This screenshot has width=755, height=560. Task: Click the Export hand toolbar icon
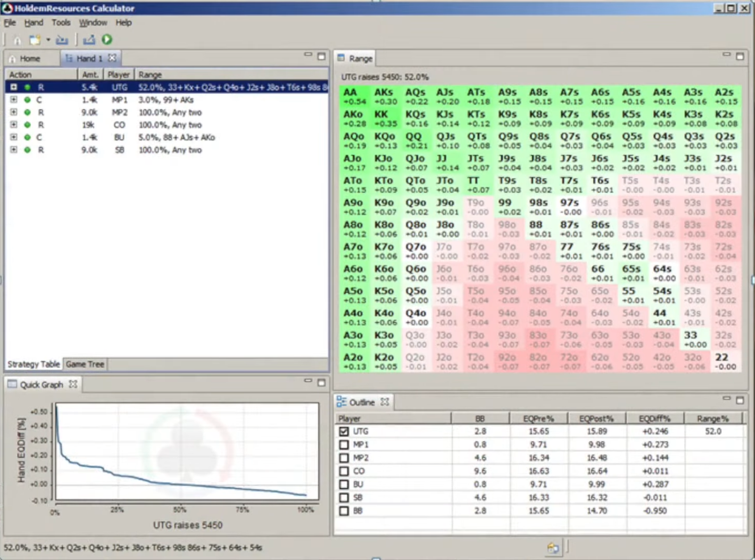(x=89, y=39)
